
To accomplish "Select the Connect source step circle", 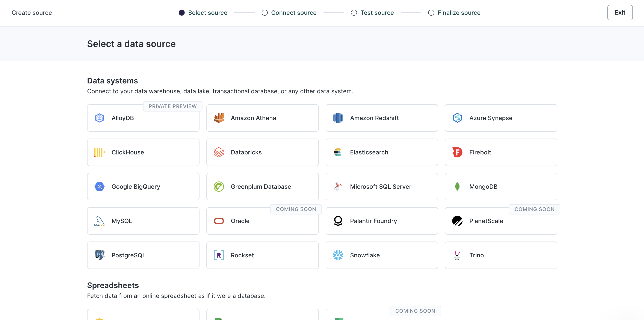I will pos(265,13).
